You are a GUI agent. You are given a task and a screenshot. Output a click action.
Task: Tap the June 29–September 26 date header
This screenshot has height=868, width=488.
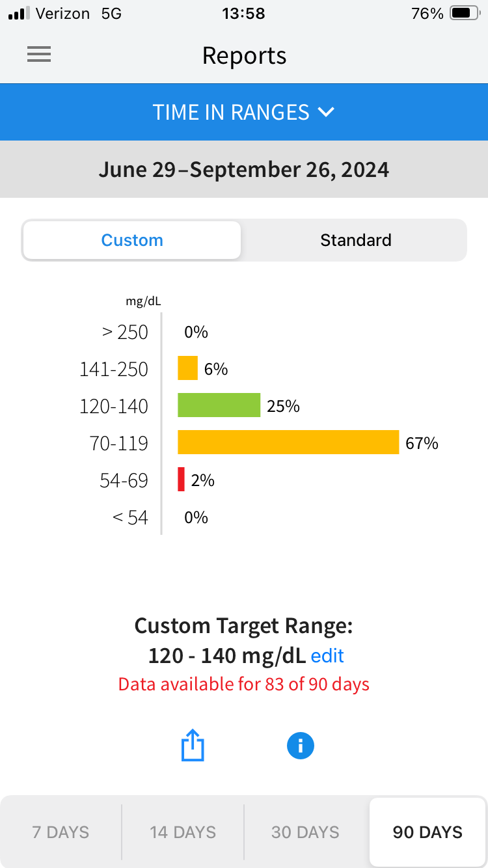point(244,170)
